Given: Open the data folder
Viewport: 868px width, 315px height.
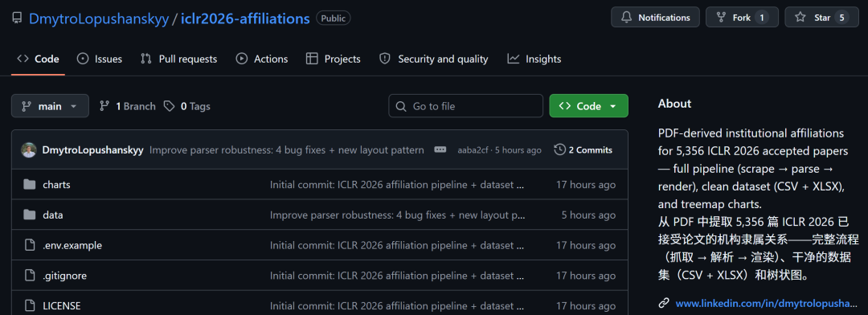Looking at the screenshot, I should pyautogui.click(x=52, y=215).
